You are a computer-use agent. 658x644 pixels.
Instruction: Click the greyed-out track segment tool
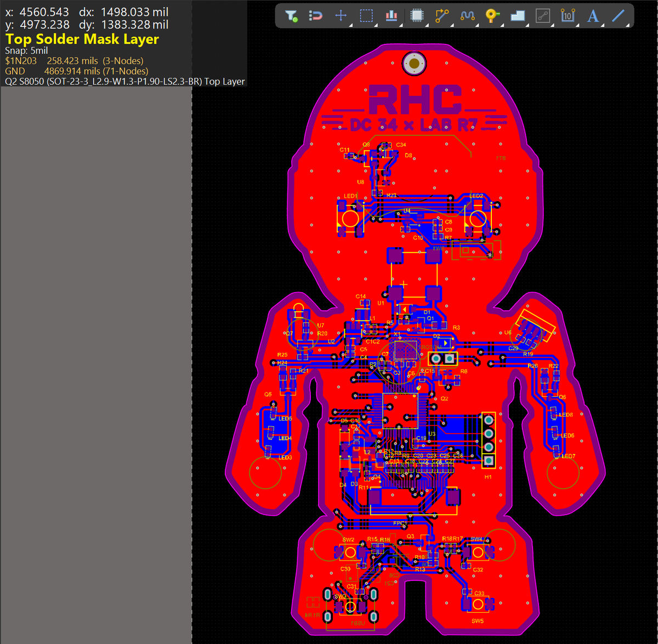tap(543, 16)
